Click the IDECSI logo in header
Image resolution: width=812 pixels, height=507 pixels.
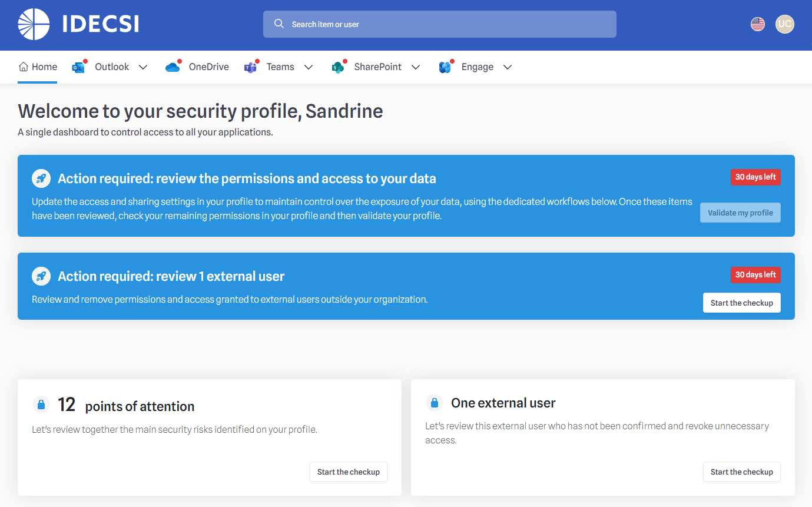[x=78, y=24]
